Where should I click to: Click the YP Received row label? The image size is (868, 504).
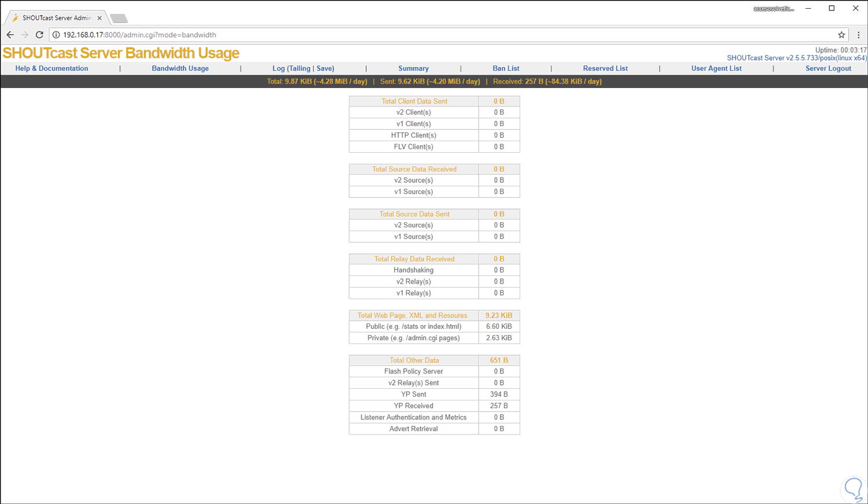(x=414, y=406)
